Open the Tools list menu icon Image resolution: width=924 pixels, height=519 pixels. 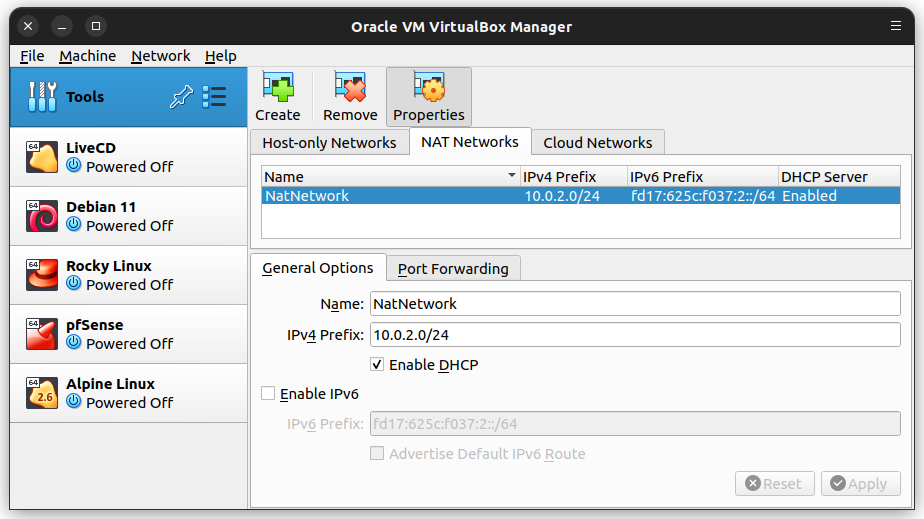click(214, 97)
